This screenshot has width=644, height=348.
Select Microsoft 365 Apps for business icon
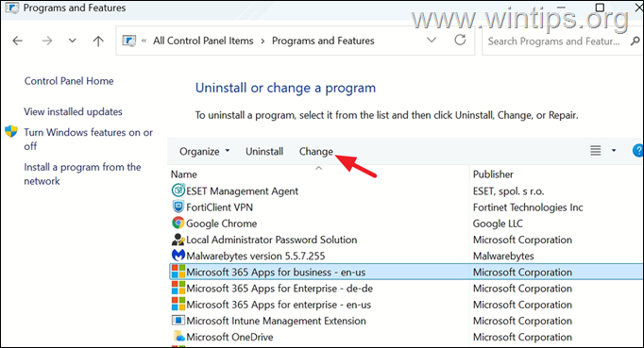(178, 272)
